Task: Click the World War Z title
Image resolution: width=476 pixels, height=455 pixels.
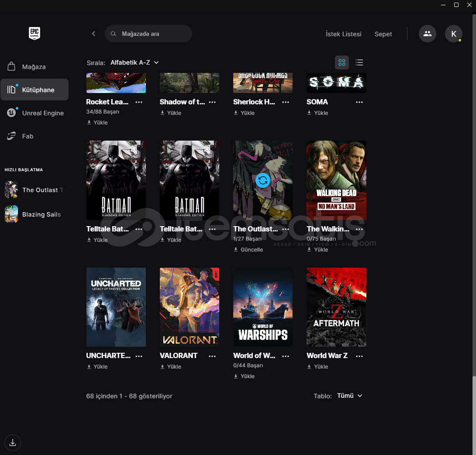Action: (x=327, y=356)
